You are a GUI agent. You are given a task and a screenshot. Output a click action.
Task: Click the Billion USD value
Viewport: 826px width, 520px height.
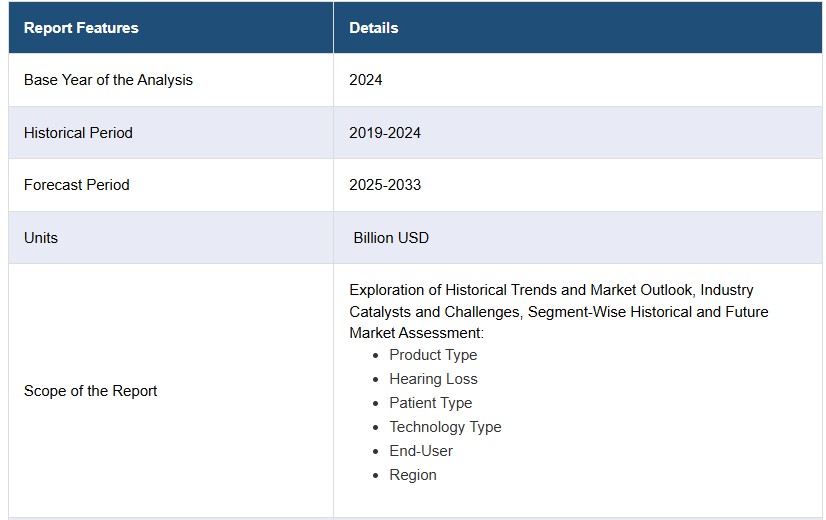click(391, 238)
